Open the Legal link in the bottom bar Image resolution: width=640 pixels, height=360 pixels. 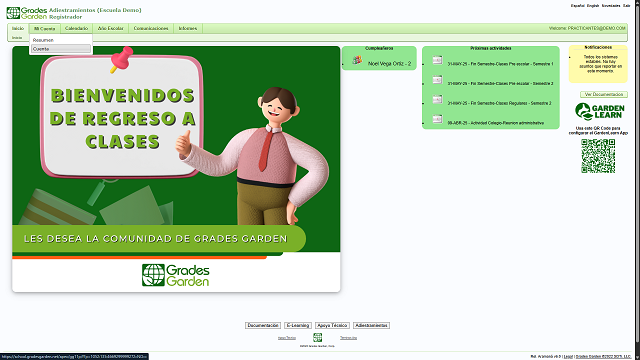point(569,357)
